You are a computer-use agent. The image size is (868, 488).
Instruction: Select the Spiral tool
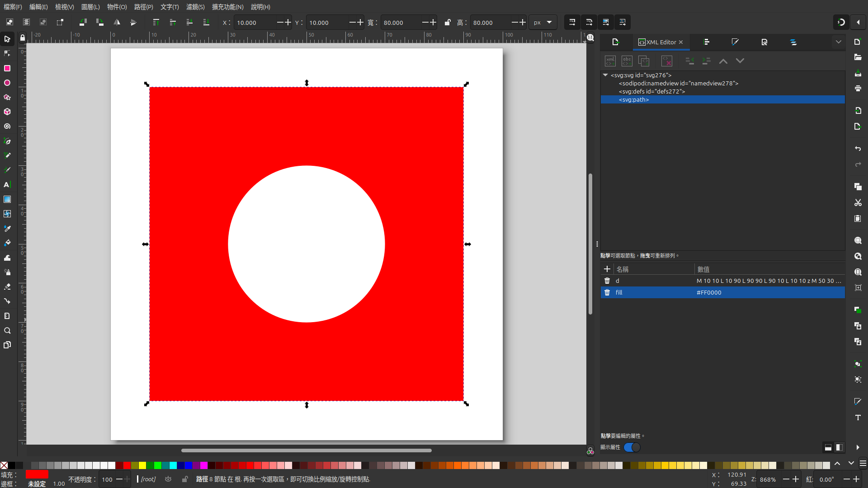pyautogui.click(x=7, y=127)
